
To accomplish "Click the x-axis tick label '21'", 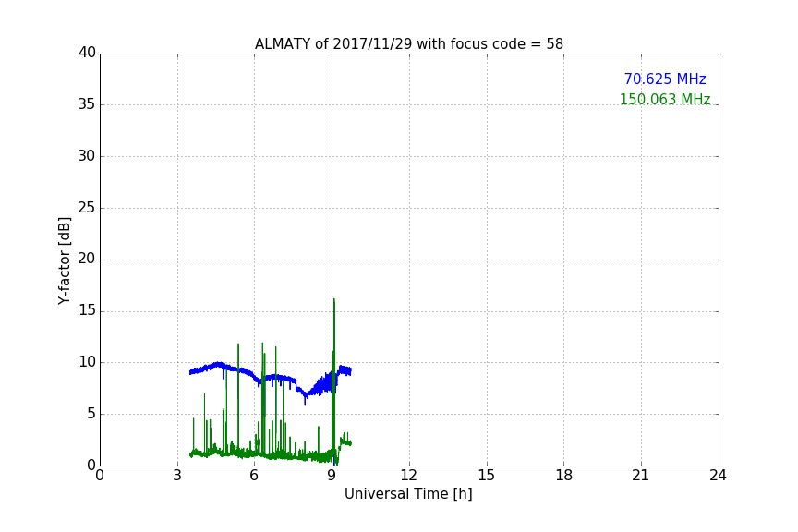I will point(641,476).
